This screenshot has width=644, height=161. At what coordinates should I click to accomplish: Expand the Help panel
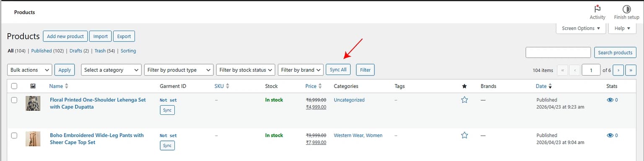pos(622,28)
